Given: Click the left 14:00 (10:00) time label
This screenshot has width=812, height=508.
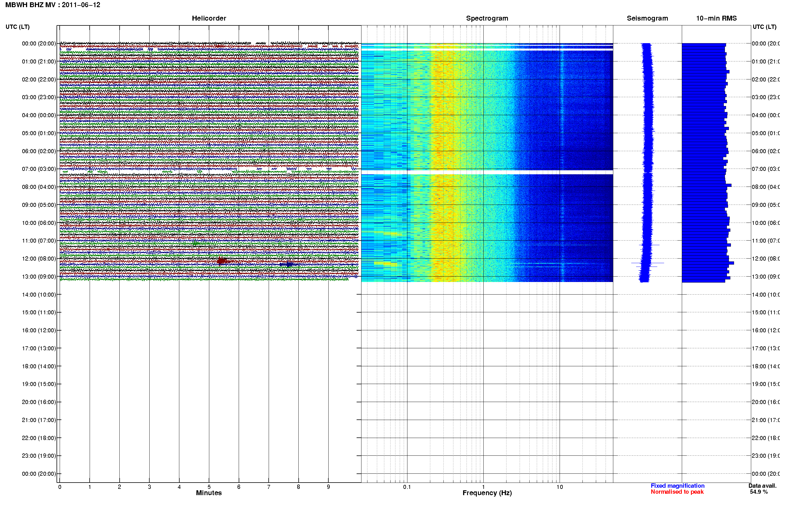Looking at the screenshot, I should [x=39, y=295].
